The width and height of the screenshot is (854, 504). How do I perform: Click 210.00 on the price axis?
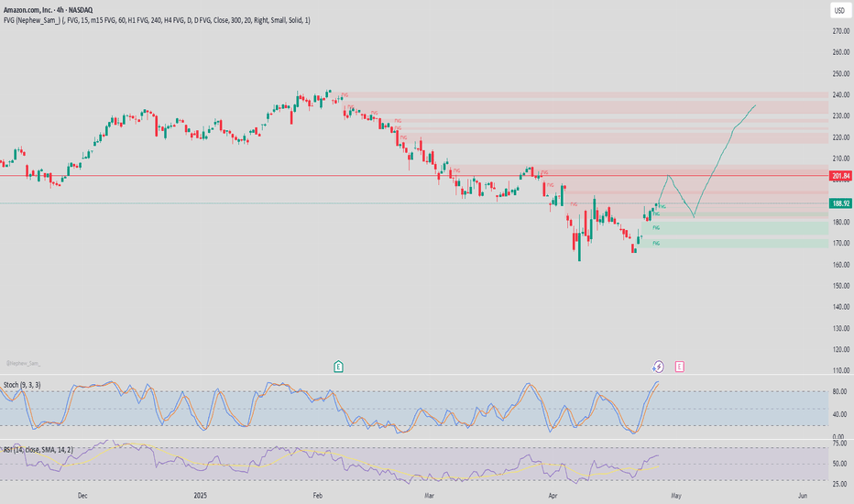pyautogui.click(x=841, y=159)
